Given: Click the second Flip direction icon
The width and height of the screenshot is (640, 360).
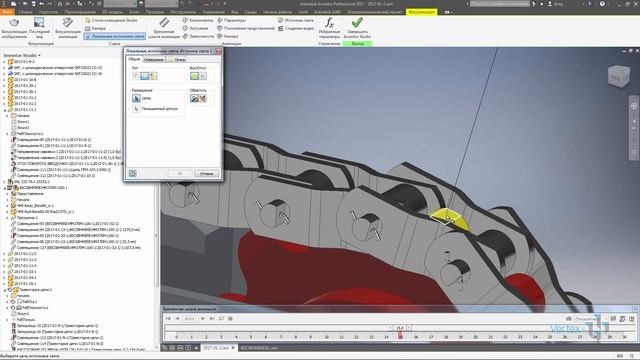Looking at the screenshot, I should (203, 98).
